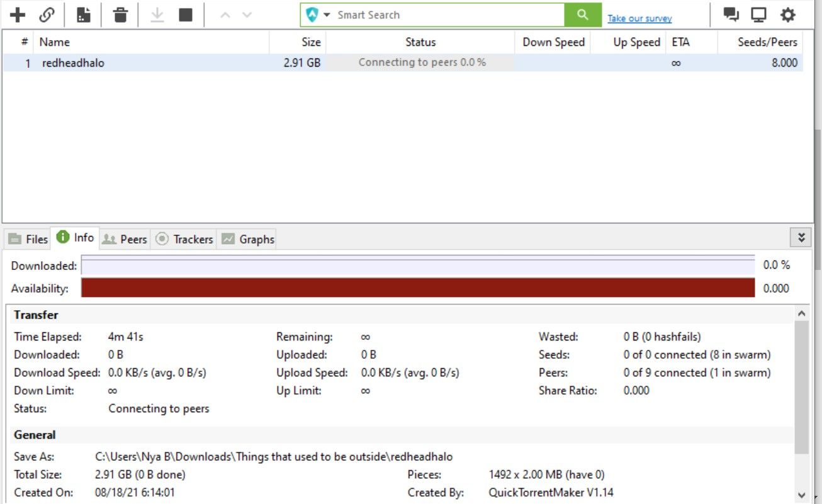
Task: Open the remote devices view
Action: (x=758, y=13)
